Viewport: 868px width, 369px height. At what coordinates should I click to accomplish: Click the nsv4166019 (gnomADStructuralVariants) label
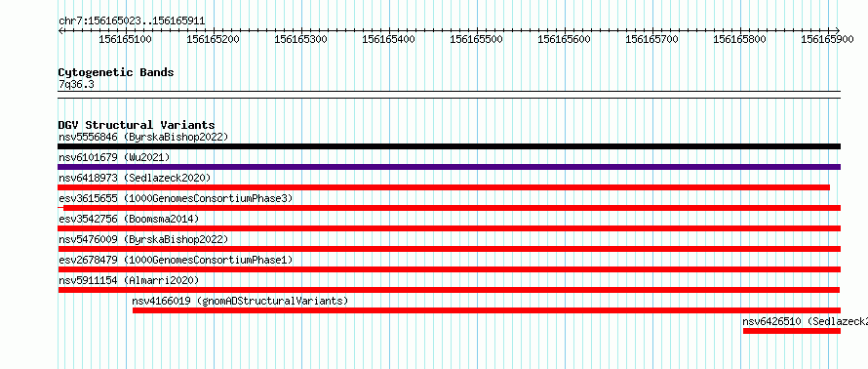240,301
